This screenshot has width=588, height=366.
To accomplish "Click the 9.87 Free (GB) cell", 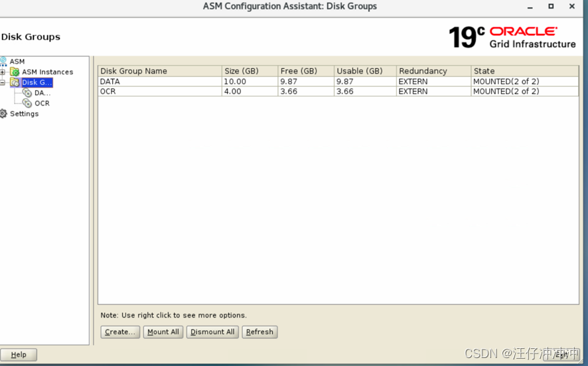I will tap(306, 82).
